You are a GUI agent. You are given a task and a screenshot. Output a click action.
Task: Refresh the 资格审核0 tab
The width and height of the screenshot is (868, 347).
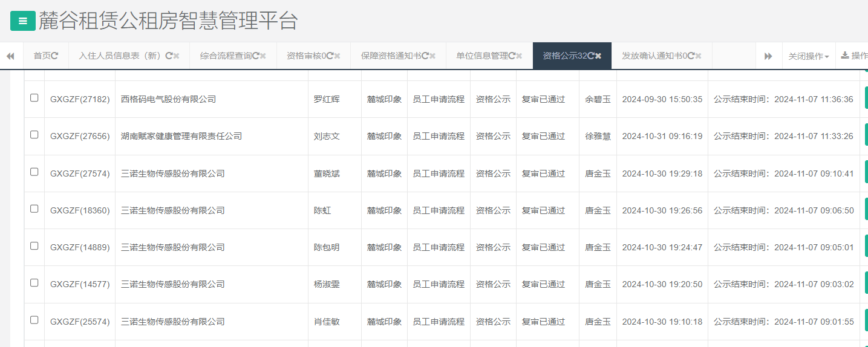[330, 56]
